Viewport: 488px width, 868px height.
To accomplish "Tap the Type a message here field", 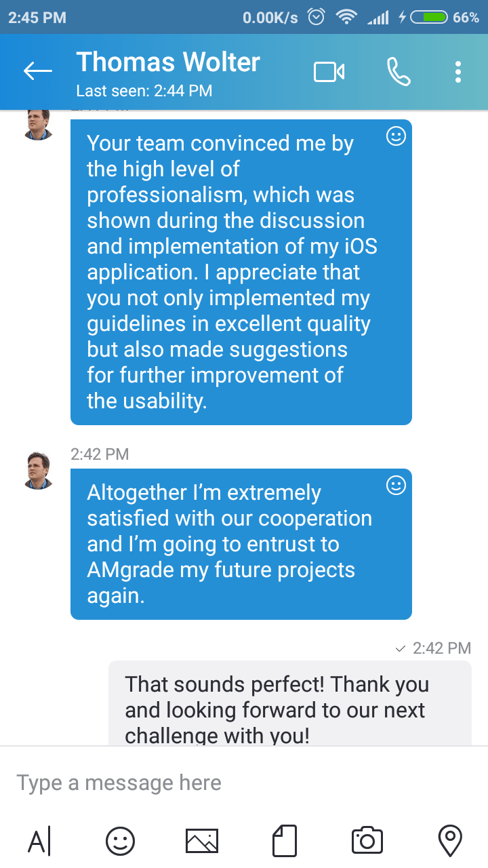I will [244, 783].
